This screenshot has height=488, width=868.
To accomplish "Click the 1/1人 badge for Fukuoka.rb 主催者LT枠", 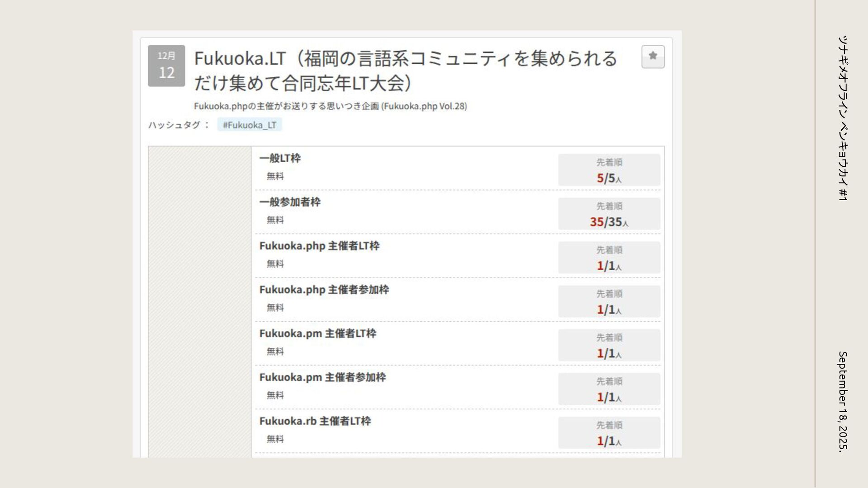I will click(x=609, y=433).
